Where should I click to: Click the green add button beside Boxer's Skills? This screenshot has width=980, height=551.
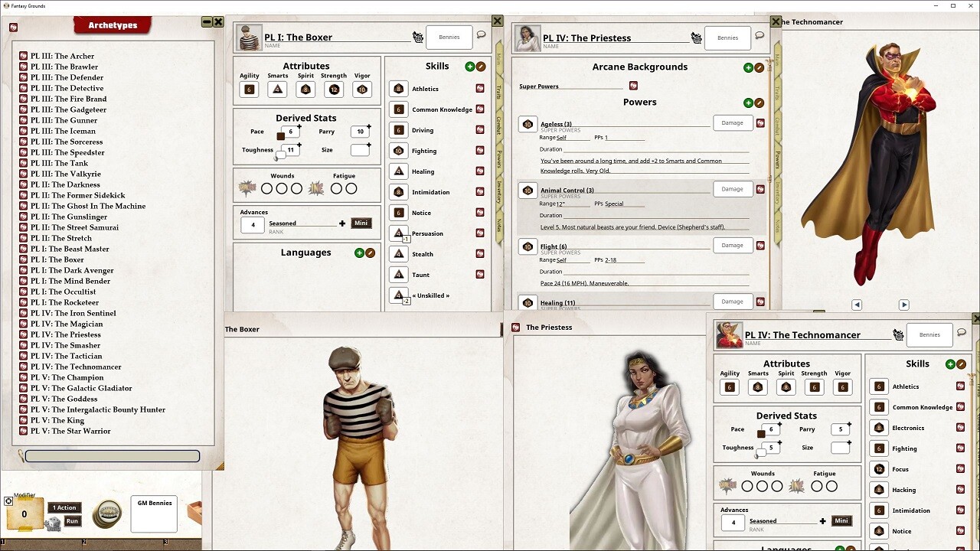[470, 67]
